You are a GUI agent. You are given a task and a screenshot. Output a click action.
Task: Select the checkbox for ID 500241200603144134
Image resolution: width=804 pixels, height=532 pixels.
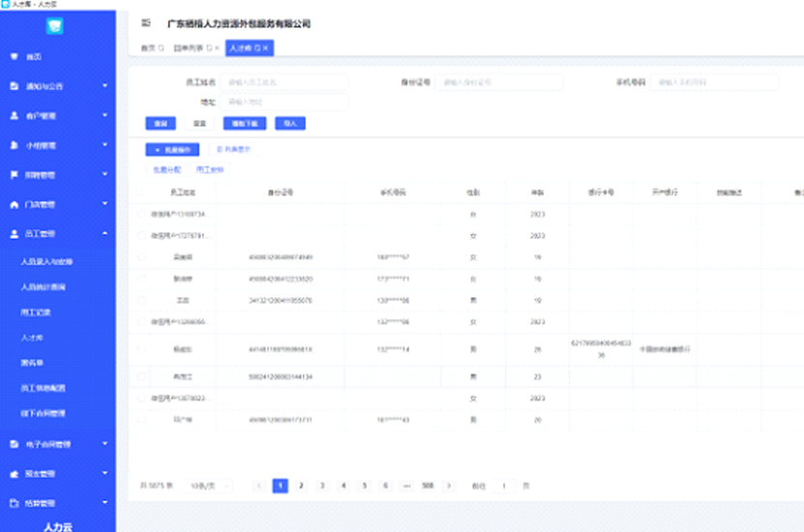coord(142,375)
